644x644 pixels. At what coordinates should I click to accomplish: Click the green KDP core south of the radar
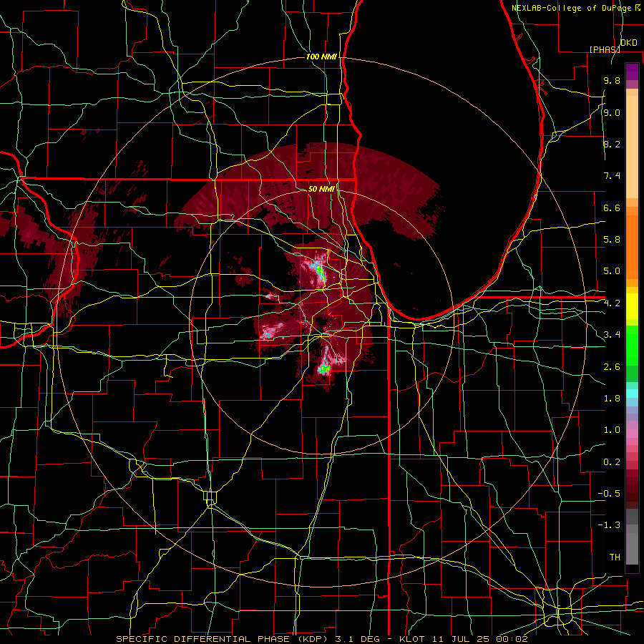(324, 369)
